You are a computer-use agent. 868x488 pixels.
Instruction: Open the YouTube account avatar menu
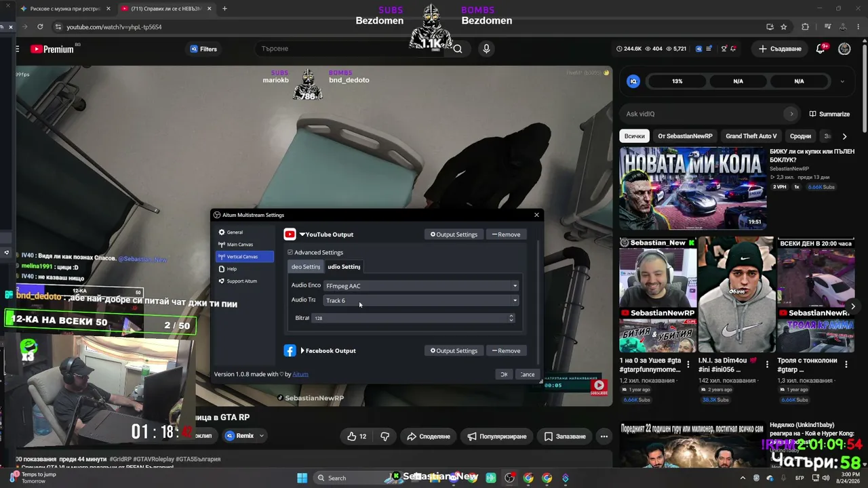point(844,49)
